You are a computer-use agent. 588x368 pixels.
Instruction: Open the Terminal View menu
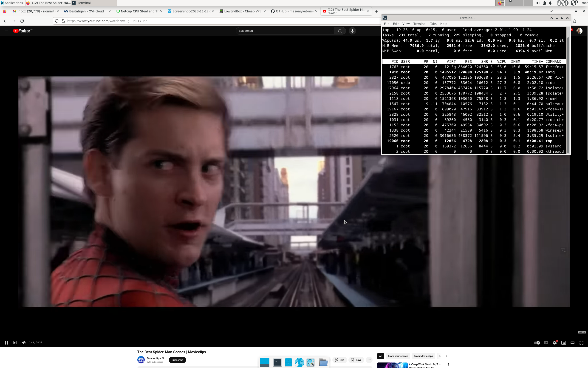click(x=406, y=24)
